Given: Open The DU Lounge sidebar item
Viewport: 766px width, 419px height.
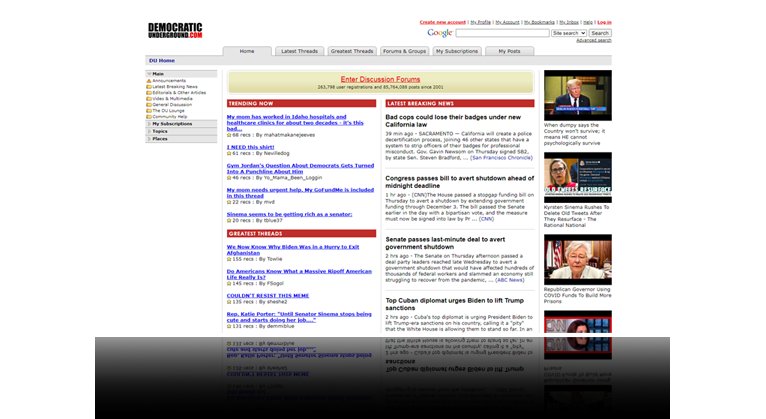Looking at the screenshot, I should [x=169, y=111].
